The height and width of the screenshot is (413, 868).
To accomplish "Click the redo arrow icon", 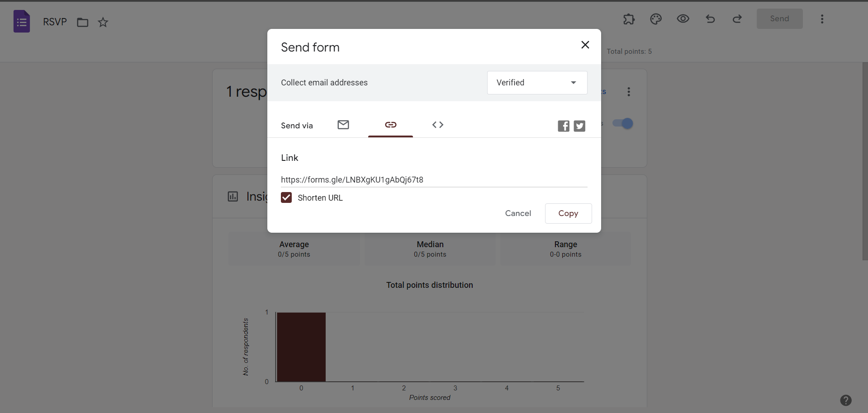I will pyautogui.click(x=737, y=19).
